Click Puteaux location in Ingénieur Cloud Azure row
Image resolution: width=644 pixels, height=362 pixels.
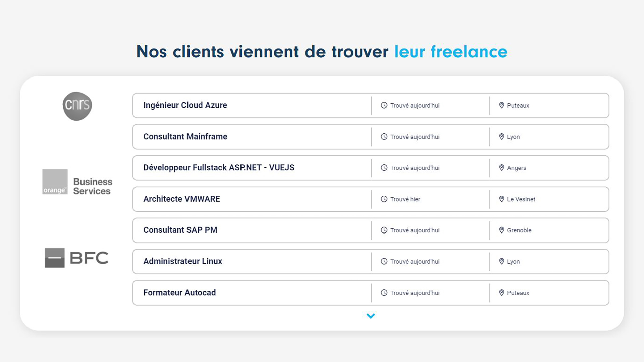(518, 106)
